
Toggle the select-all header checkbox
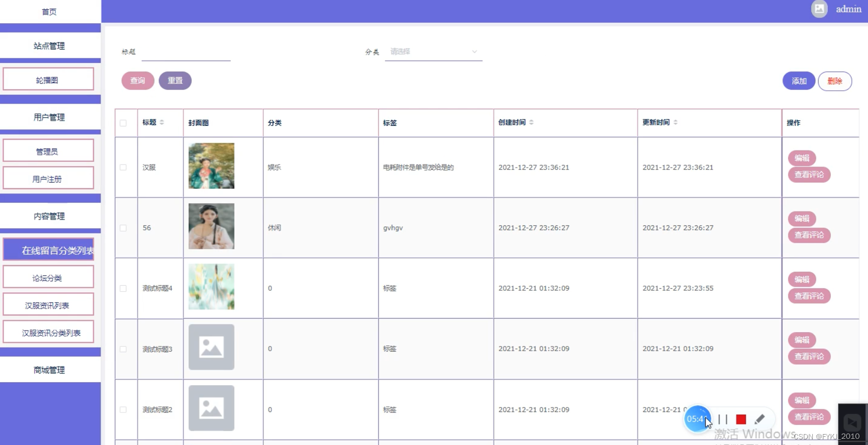point(123,123)
